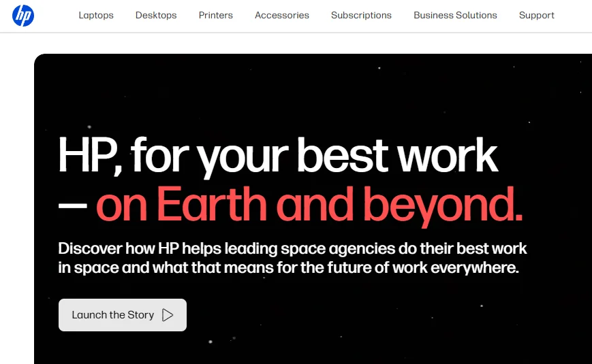
Task: Select the red "on Earth and beyond." text
Action: coord(309,203)
